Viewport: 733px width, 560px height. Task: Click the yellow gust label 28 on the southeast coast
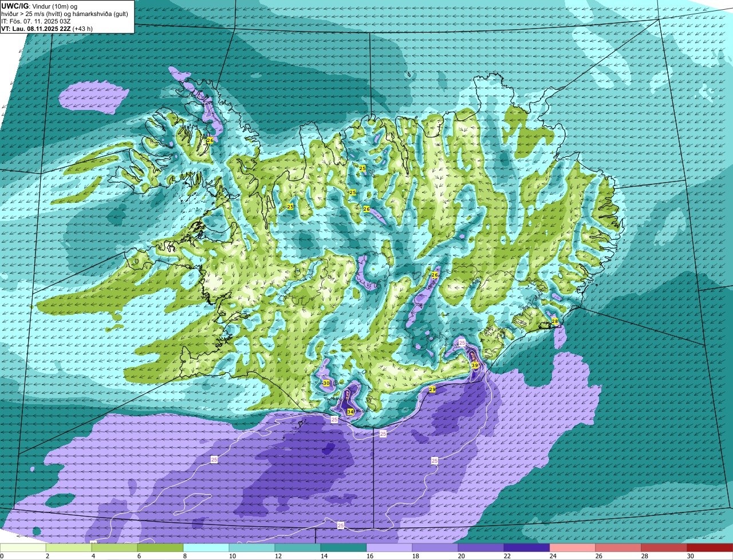pos(555,322)
